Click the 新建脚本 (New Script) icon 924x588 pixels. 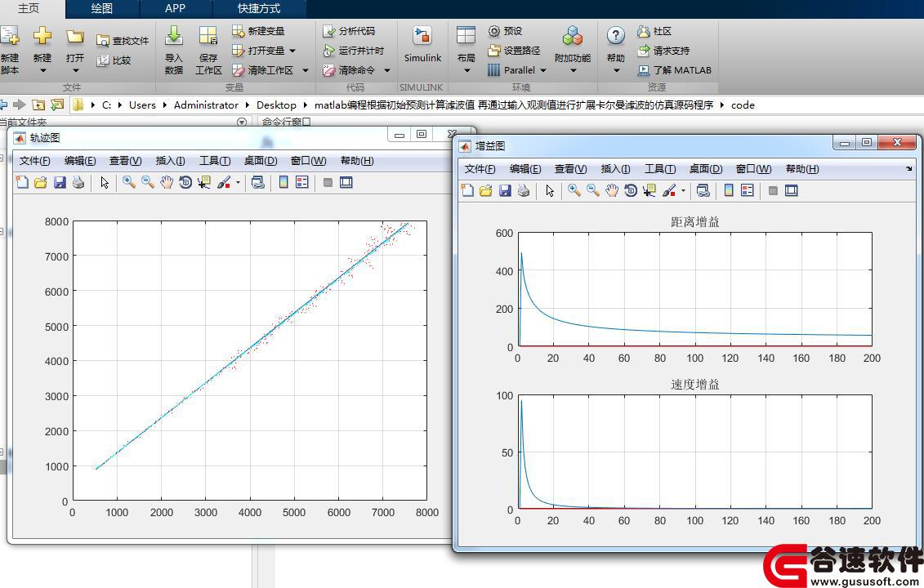point(10,37)
